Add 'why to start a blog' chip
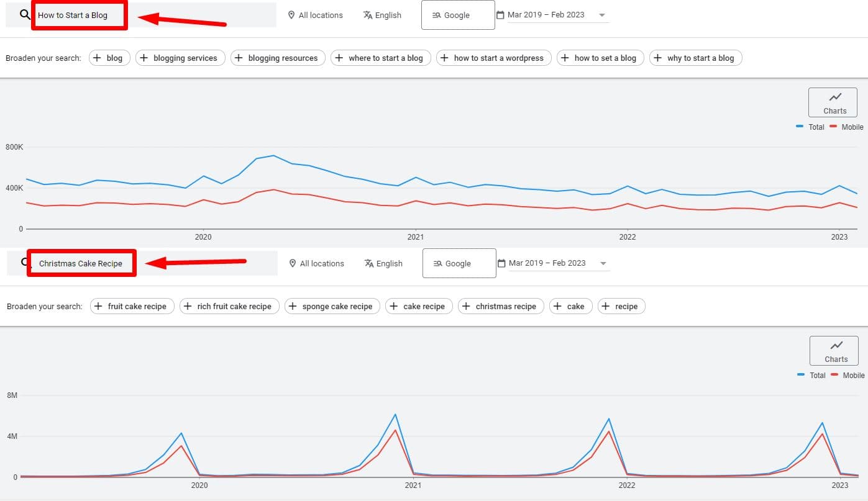868x501 pixels. pyautogui.click(x=695, y=58)
